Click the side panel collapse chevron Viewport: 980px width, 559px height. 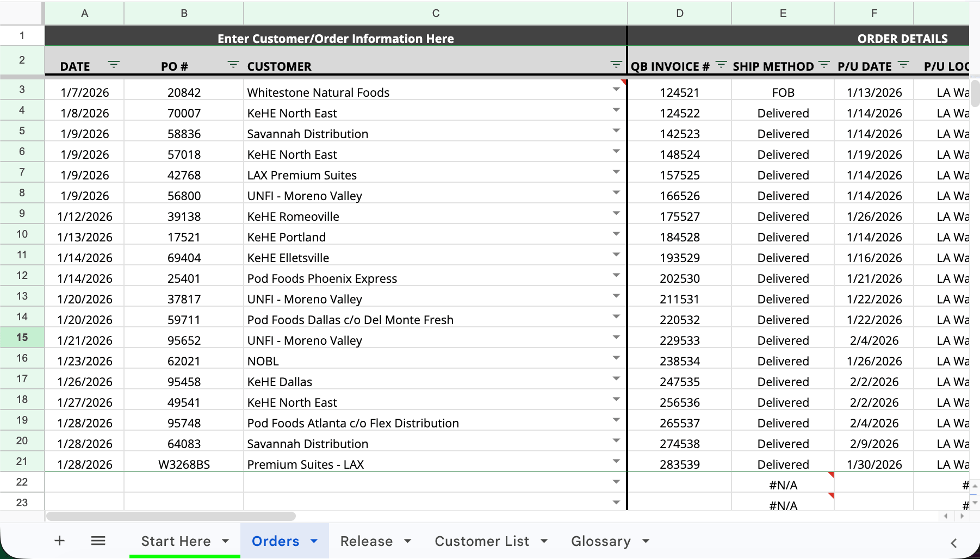(954, 543)
